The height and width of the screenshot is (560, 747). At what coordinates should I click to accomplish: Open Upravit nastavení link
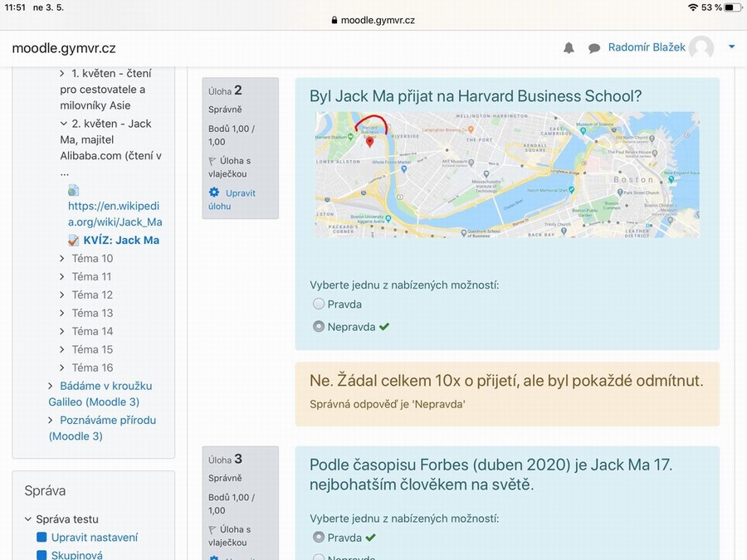click(95, 538)
